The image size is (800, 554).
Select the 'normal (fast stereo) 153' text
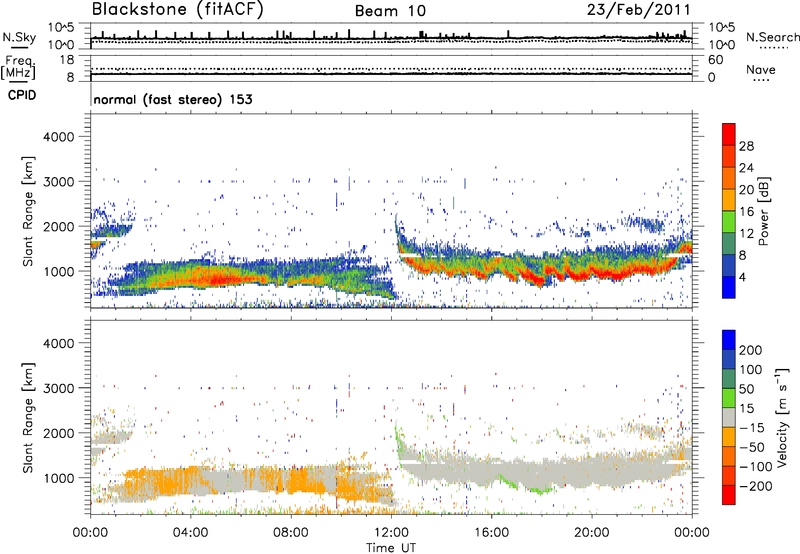(x=173, y=99)
